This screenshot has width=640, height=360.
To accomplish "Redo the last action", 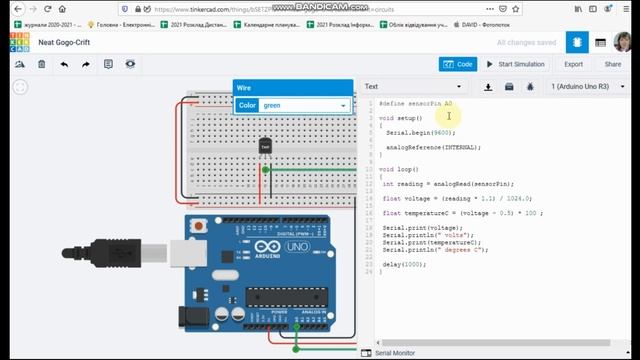I will (x=86, y=64).
